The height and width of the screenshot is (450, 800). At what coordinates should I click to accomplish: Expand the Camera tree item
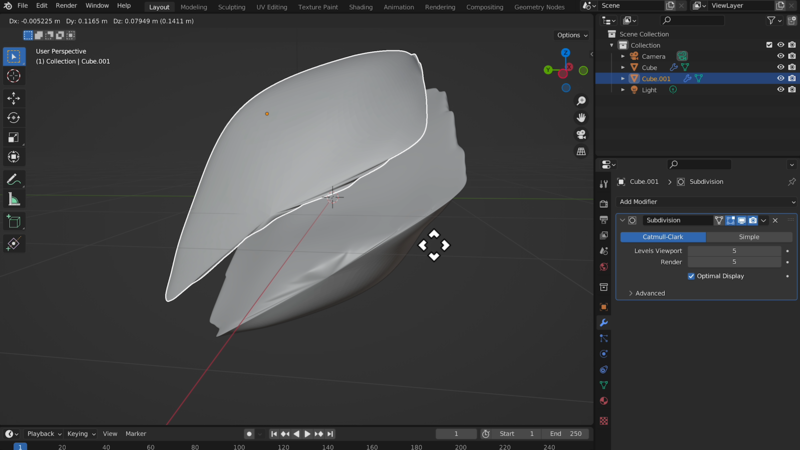point(623,56)
